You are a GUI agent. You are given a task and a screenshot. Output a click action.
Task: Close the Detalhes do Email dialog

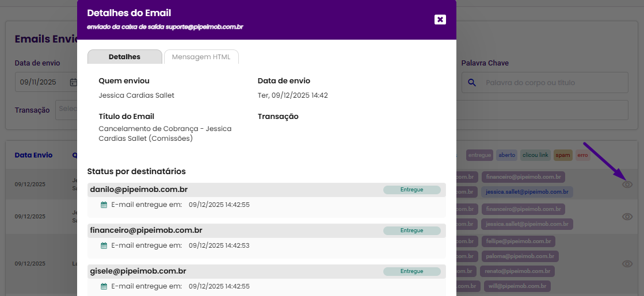(x=440, y=20)
